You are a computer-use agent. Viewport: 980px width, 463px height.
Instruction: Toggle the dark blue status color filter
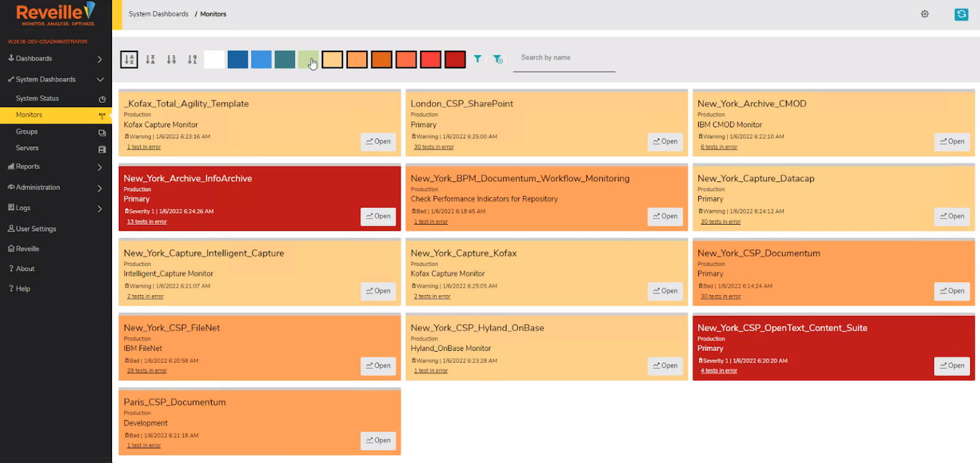coord(238,59)
